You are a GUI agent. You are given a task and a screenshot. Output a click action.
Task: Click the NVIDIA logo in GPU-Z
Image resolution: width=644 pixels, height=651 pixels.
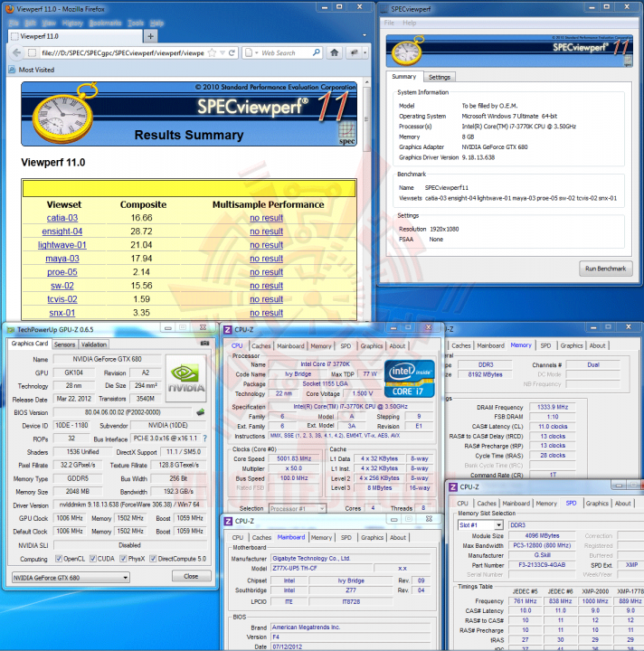[x=186, y=378]
